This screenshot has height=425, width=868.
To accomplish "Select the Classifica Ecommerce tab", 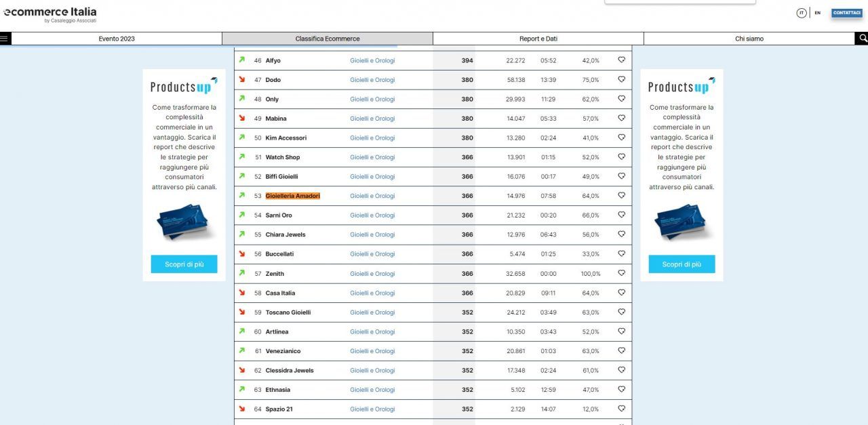I will pyautogui.click(x=328, y=39).
